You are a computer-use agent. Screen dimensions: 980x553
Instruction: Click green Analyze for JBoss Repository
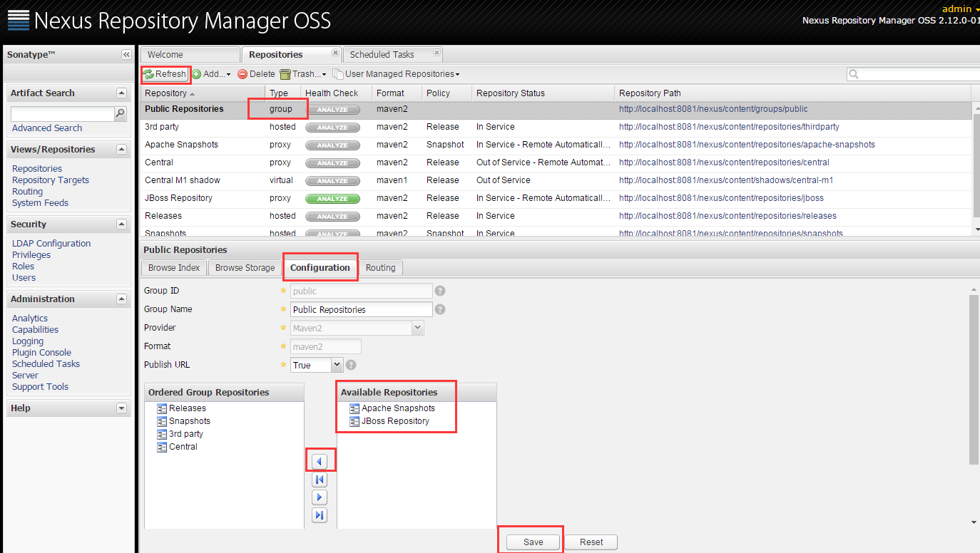pyautogui.click(x=332, y=199)
